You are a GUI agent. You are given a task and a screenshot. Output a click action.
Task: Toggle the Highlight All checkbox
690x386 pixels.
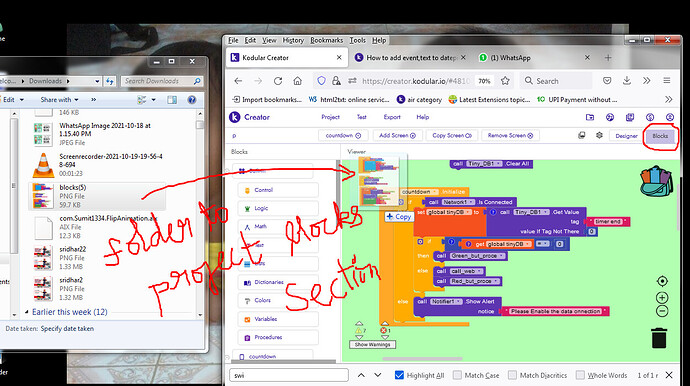(x=399, y=375)
